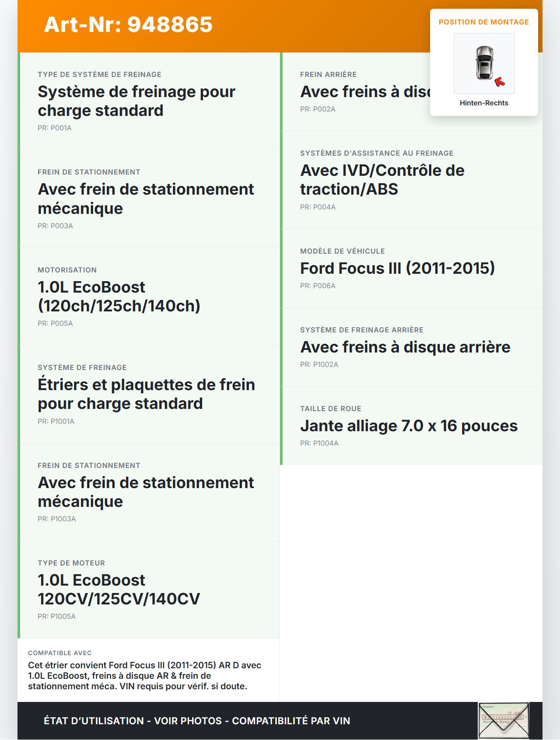Viewport: 560px width, 740px height.
Task: Click the Avec IVD/Contrôle de traction/ABS entry
Action: pos(382,180)
